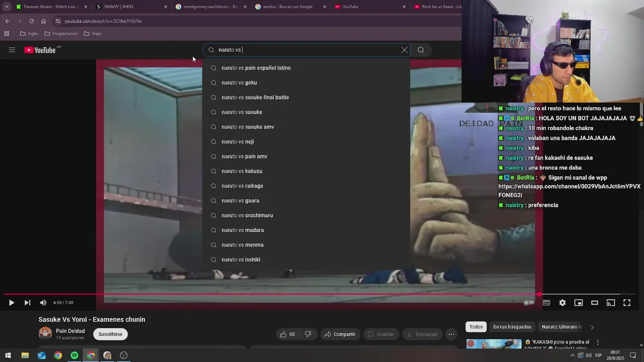The image size is (644, 362).
Task: Select the 'Todos' filter chip
Action: click(476, 327)
